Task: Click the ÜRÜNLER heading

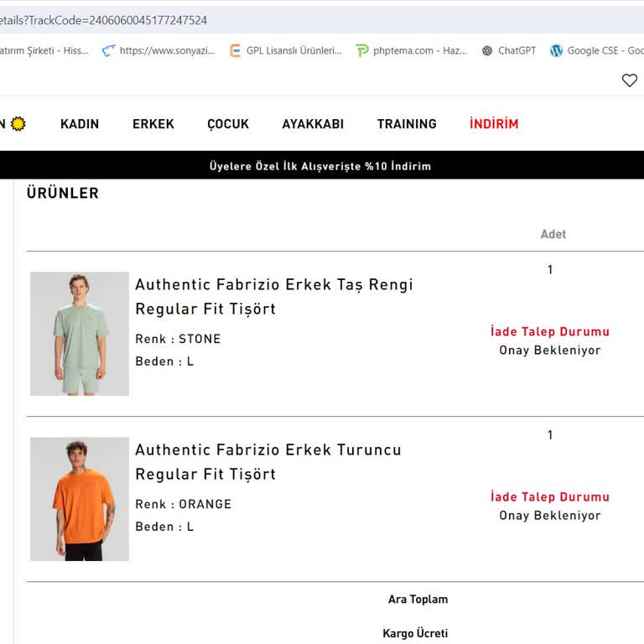Action: 63,193
